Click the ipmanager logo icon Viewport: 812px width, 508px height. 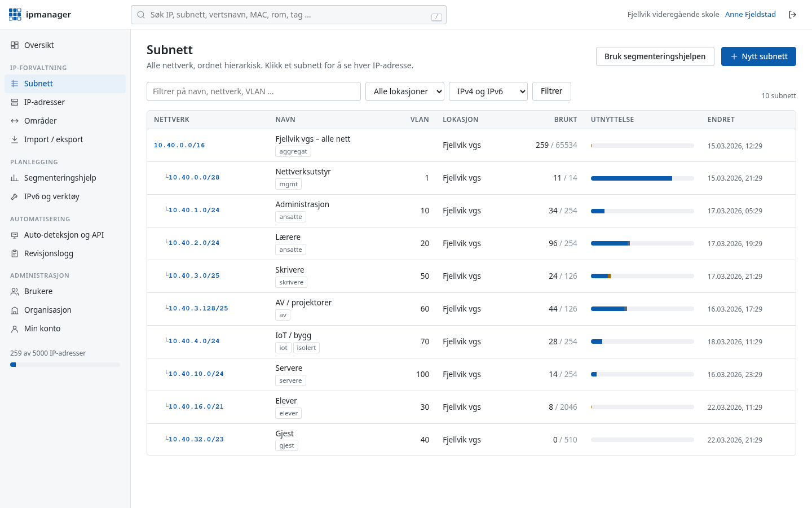pos(15,15)
